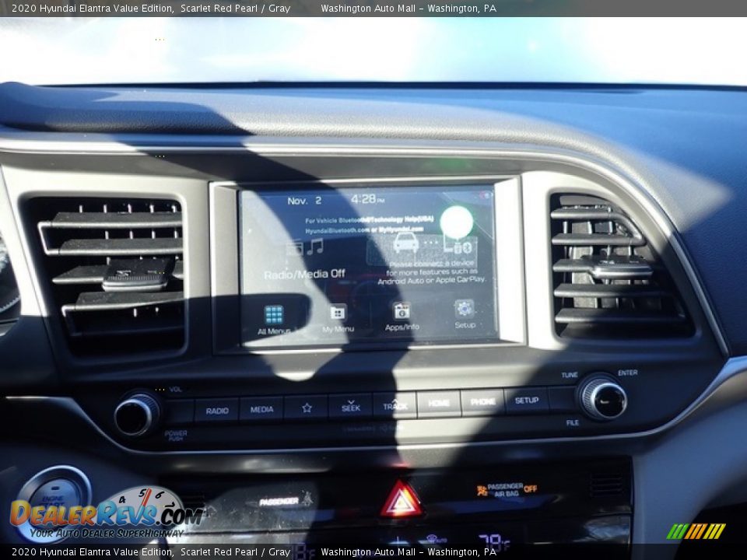The height and width of the screenshot is (560, 747).
Task: Tap the Passenger Air Bag OFF indicator
Action: pos(507,490)
